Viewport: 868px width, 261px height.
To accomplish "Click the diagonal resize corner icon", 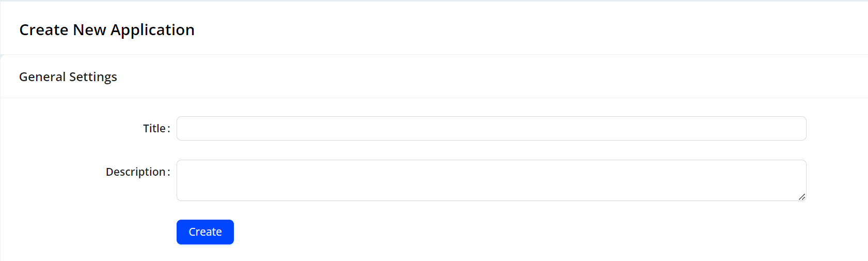I will pos(802,197).
